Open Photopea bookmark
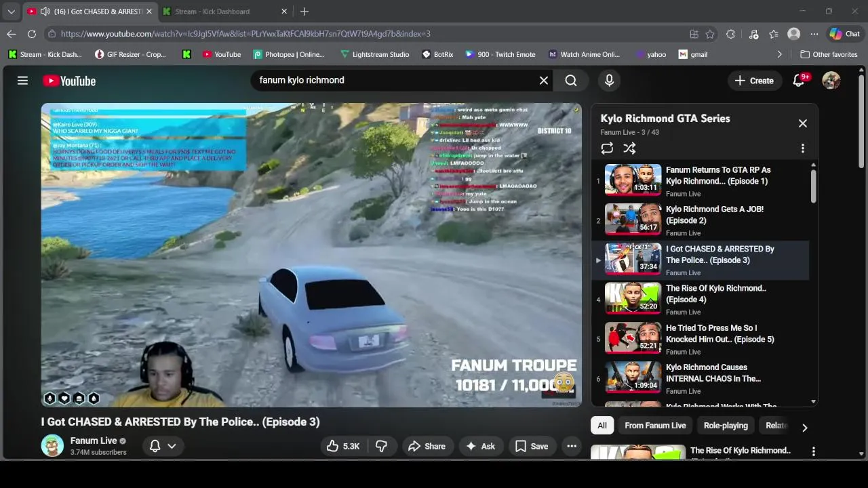 289,54
